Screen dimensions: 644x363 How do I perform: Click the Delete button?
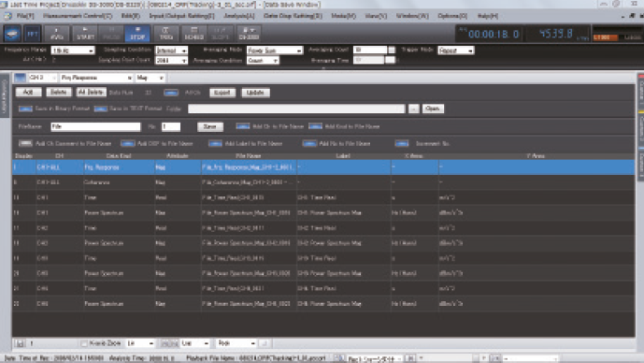[x=59, y=92]
